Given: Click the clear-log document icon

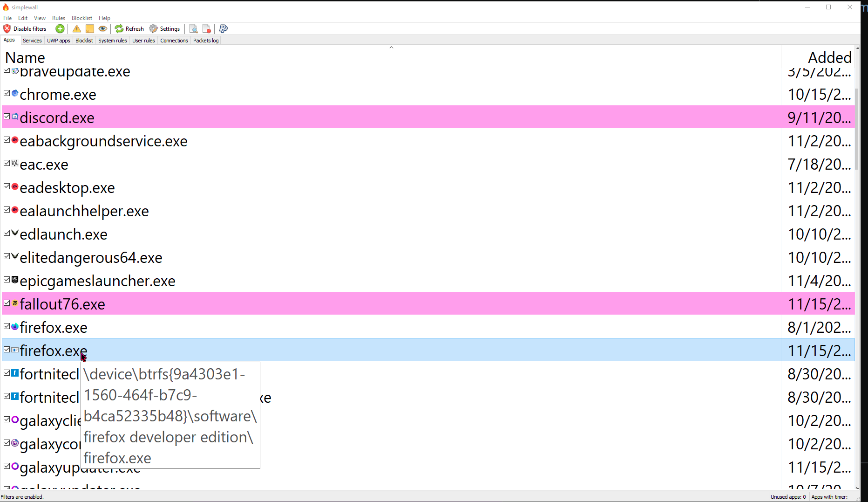Looking at the screenshot, I should (x=207, y=28).
